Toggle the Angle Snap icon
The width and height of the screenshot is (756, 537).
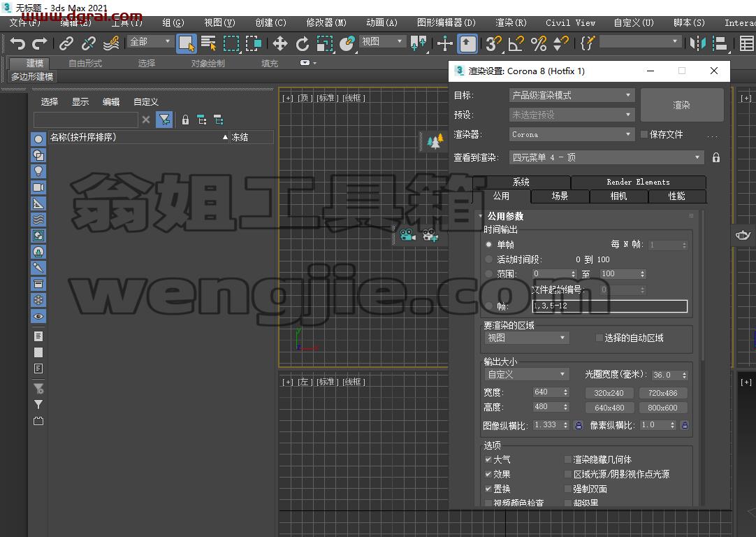(516, 43)
